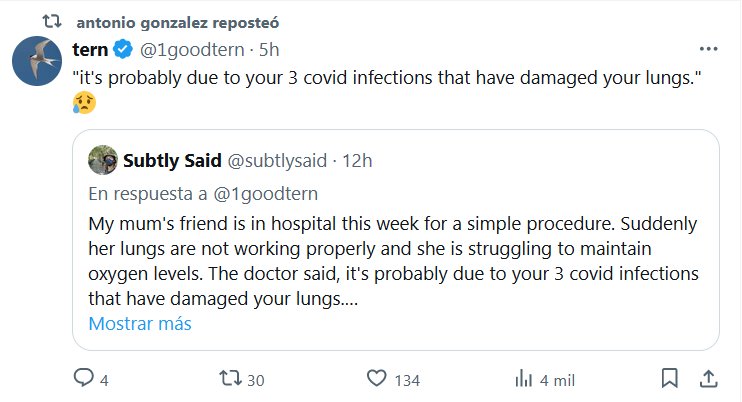
Task: Click the reply comment icon
Action: coord(84,379)
